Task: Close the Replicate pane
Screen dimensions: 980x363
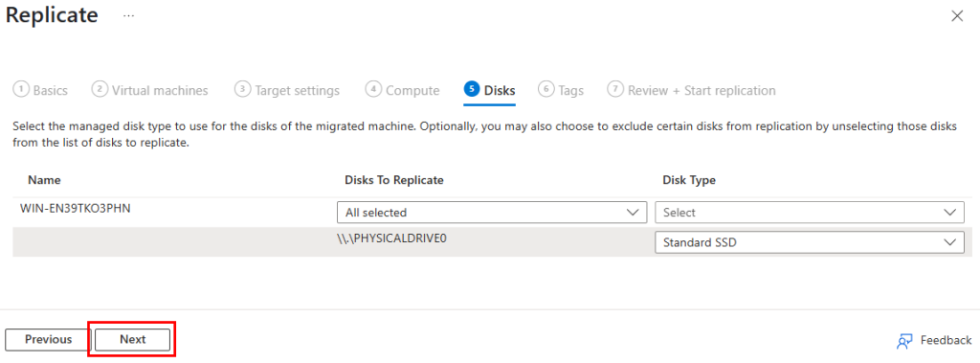Action: [957, 16]
